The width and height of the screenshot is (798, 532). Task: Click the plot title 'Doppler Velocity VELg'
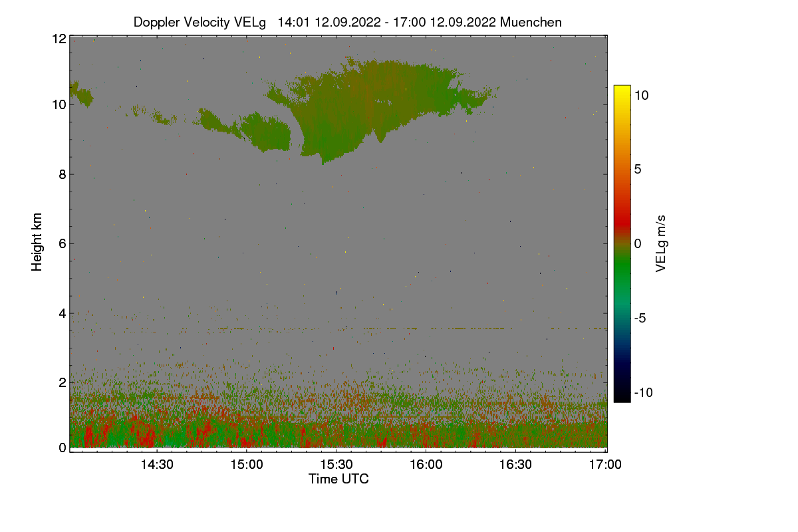[199, 22]
